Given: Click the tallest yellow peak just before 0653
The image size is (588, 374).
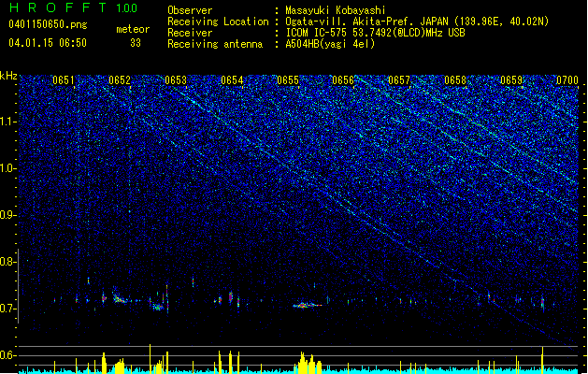Looking at the screenshot, I should point(150,359).
